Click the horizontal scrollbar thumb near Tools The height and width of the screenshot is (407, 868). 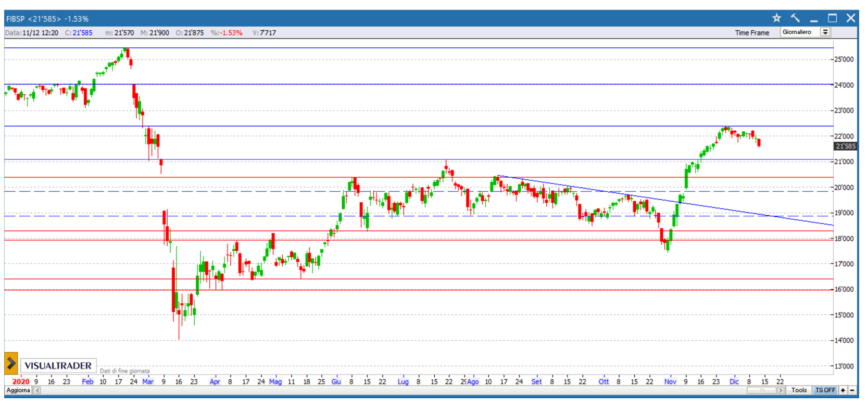762,390
